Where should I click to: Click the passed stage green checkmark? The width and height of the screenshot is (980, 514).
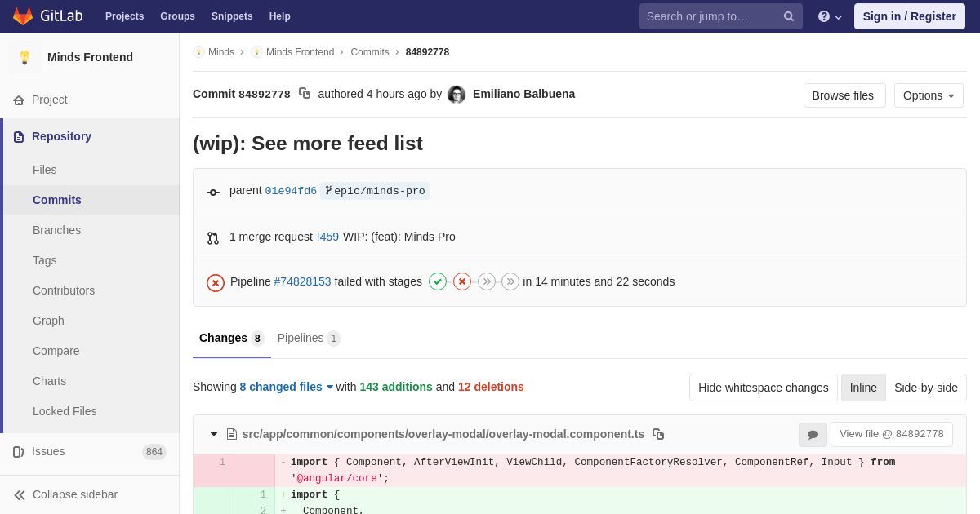[438, 281]
